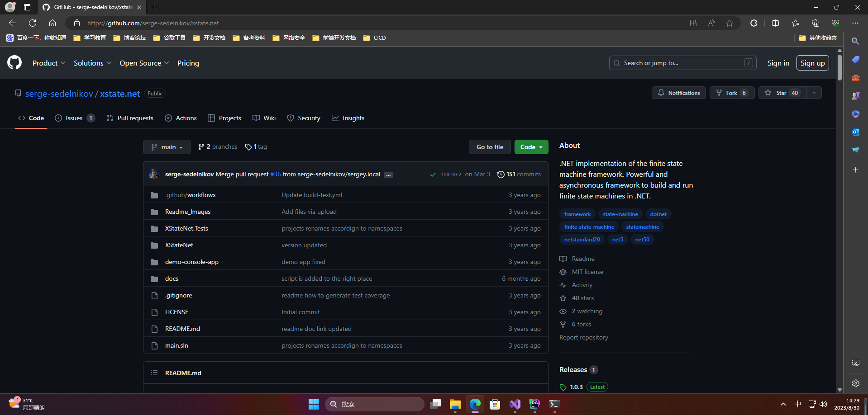868x415 pixels.
Task: Open the XStateNet.Tests folder
Action: 186,228
